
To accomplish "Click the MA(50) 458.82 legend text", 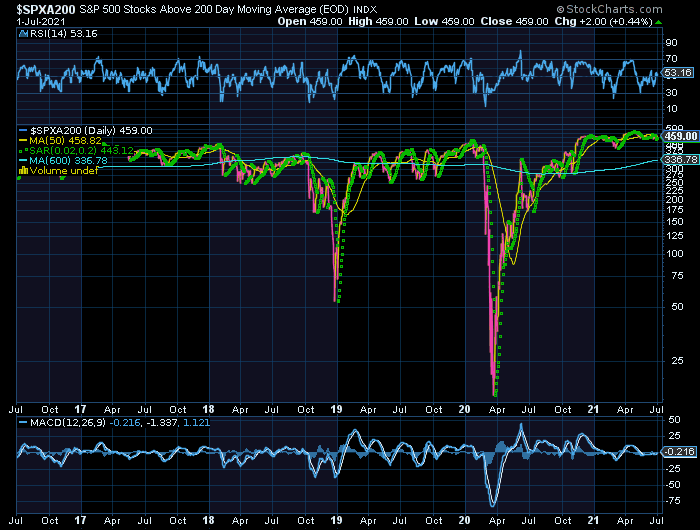I will point(65,141).
